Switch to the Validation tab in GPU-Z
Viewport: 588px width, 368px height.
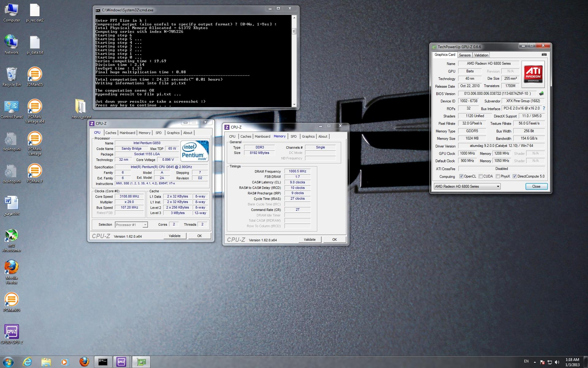point(481,55)
